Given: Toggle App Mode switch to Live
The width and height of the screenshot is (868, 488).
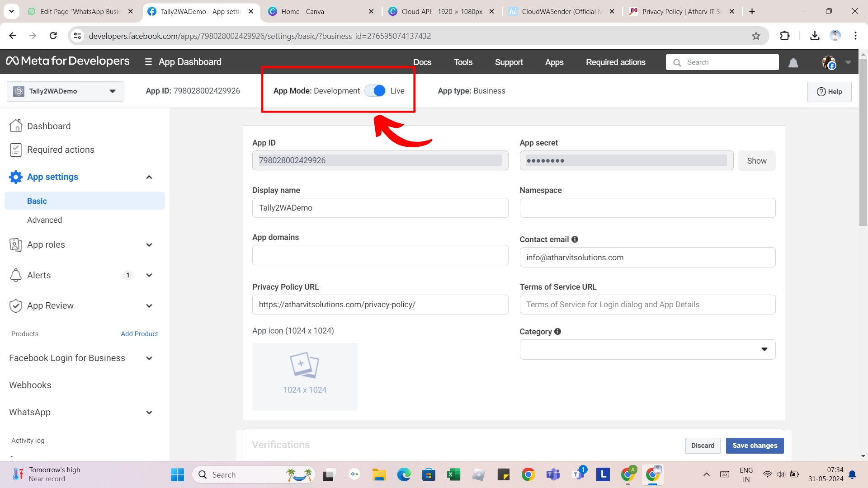Looking at the screenshot, I should click(x=375, y=91).
